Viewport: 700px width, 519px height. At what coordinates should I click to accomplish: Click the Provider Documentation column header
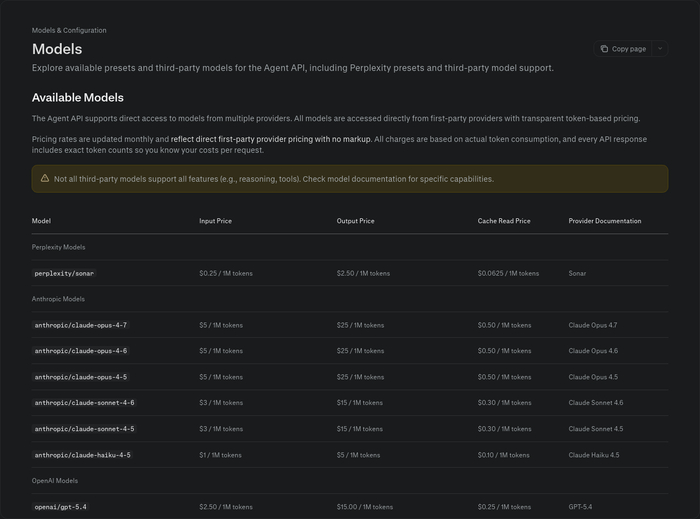pos(604,221)
